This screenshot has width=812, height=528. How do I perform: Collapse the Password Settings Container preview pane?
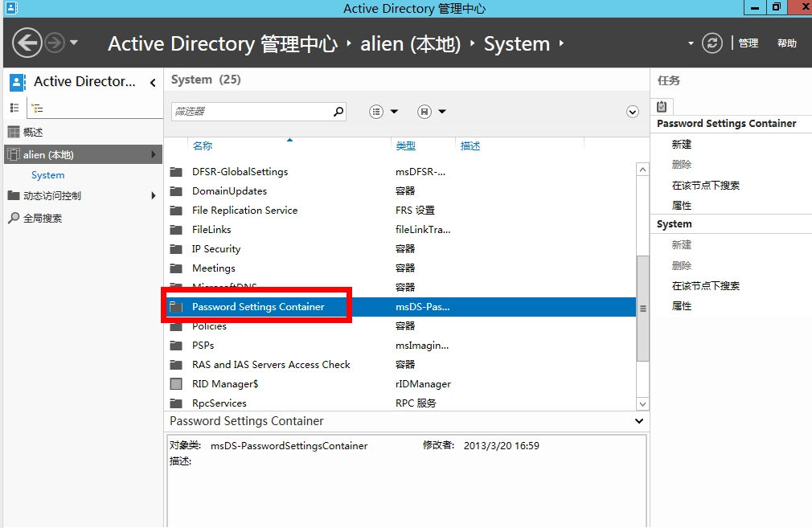point(639,421)
